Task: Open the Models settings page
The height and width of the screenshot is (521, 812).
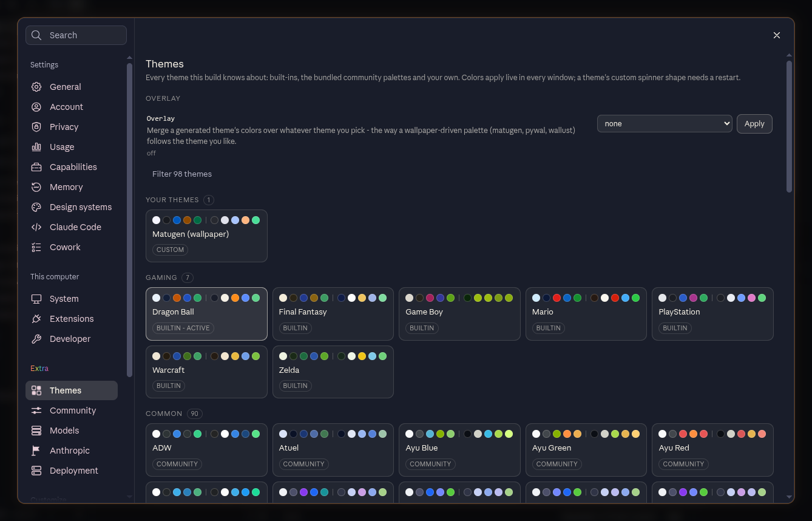Action: [x=72, y=431]
